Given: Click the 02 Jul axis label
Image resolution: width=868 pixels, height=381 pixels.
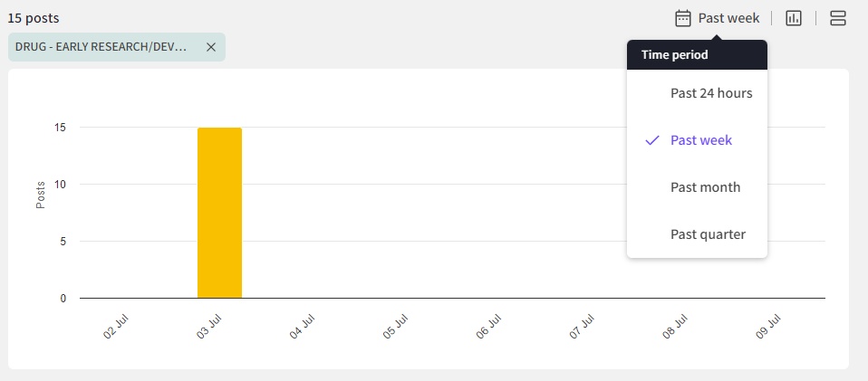Looking at the screenshot, I should [x=115, y=327].
